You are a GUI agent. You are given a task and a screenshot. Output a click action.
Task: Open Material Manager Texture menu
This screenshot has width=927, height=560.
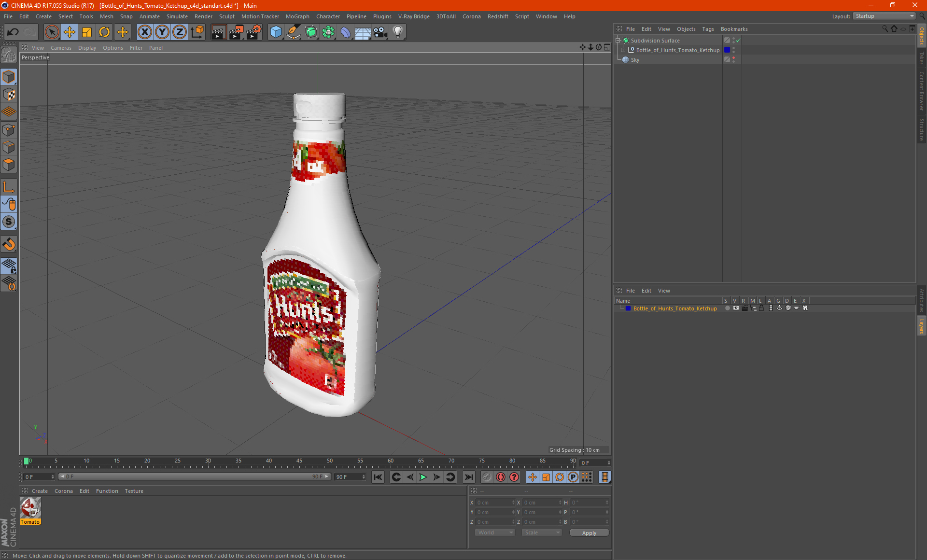(x=134, y=491)
